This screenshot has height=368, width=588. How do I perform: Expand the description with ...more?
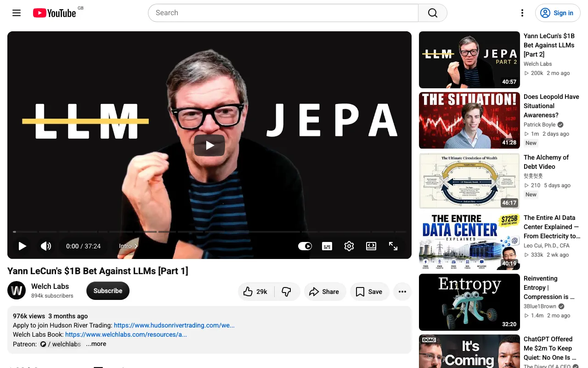point(96,344)
